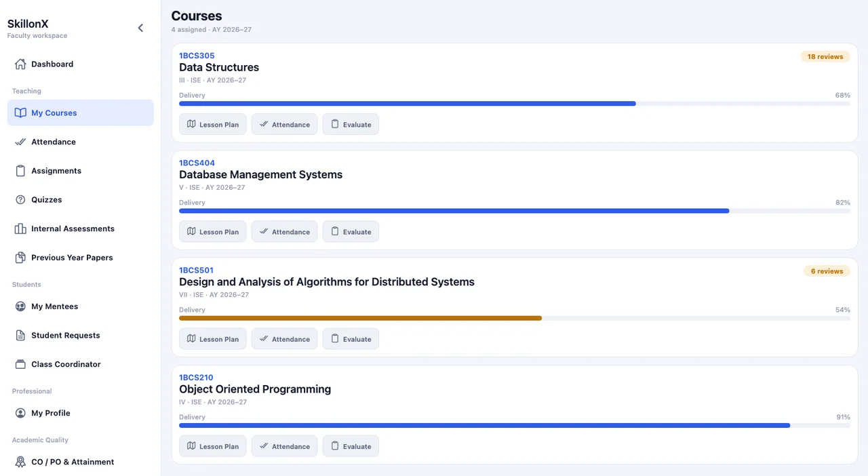Click course code 1BCS210
Image resolution: width=868 pixels, height=476 pixels.
point(196,377)
